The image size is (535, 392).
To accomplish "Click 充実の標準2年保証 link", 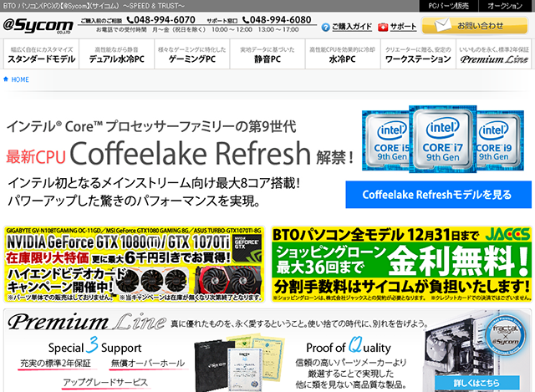I will pos(56,364).
